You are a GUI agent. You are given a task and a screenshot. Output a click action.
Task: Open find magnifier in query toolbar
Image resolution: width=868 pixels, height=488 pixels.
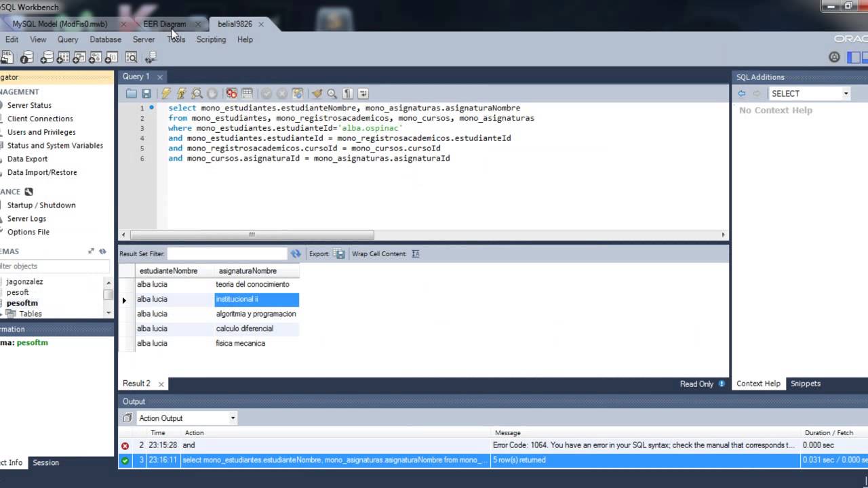(x=332, y=94)
